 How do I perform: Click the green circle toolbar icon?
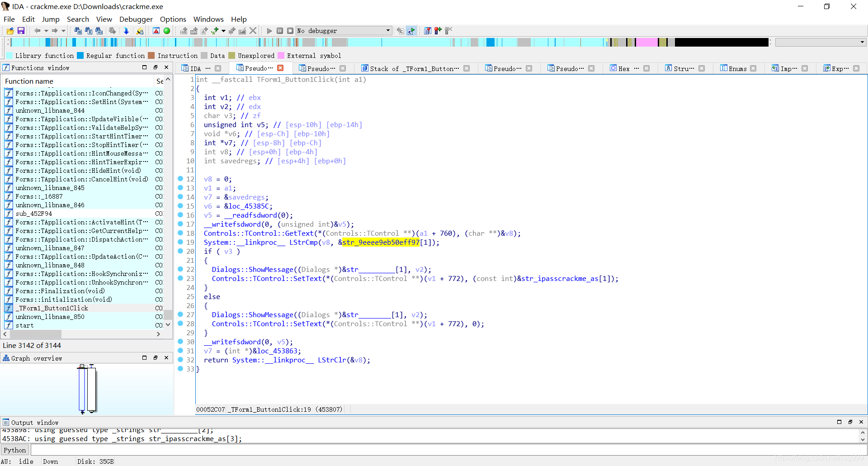point(167,31)
